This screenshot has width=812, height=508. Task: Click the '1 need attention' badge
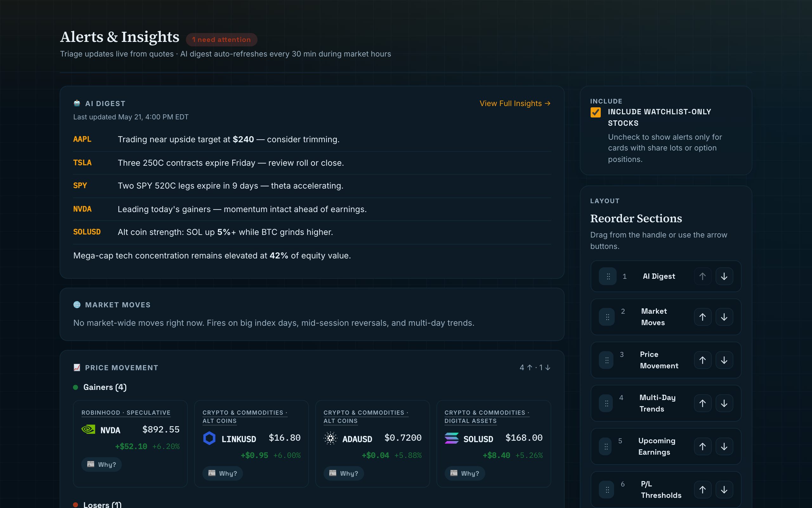pyautogui.click(x=221, y=40)
